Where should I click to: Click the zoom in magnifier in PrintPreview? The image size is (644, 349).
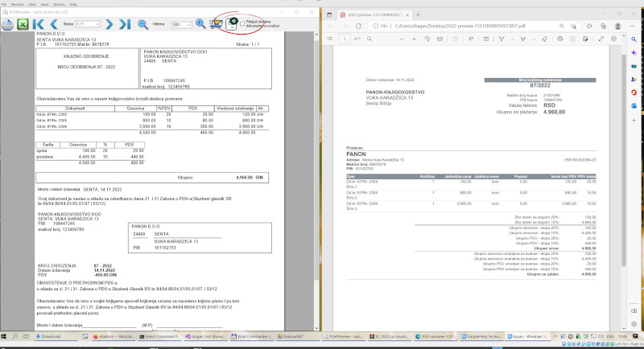point(200,24)
